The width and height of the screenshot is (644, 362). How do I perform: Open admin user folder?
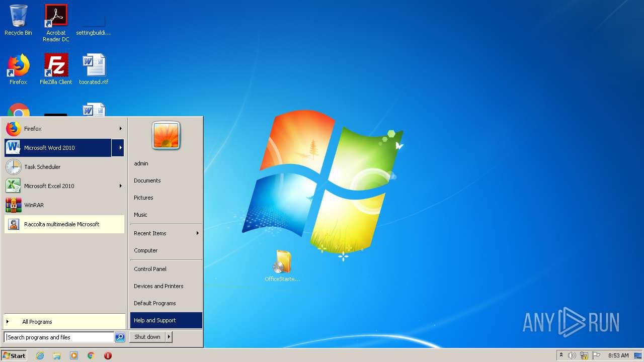point(166,163)
